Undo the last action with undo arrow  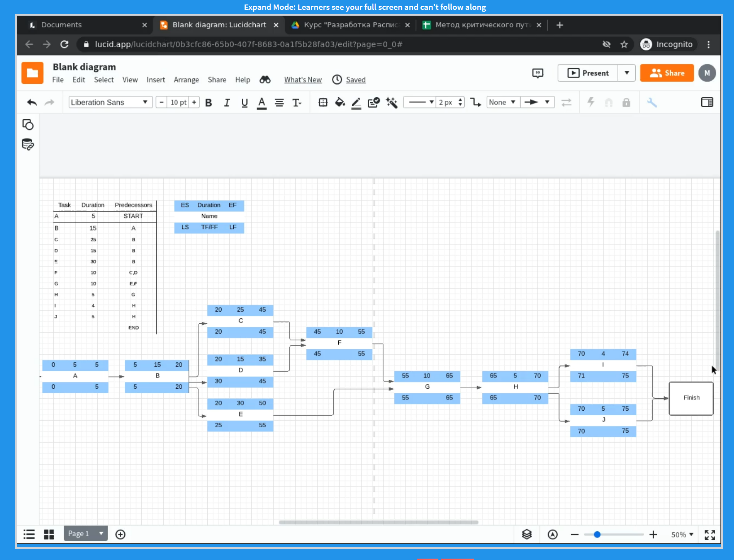[32, 102]
